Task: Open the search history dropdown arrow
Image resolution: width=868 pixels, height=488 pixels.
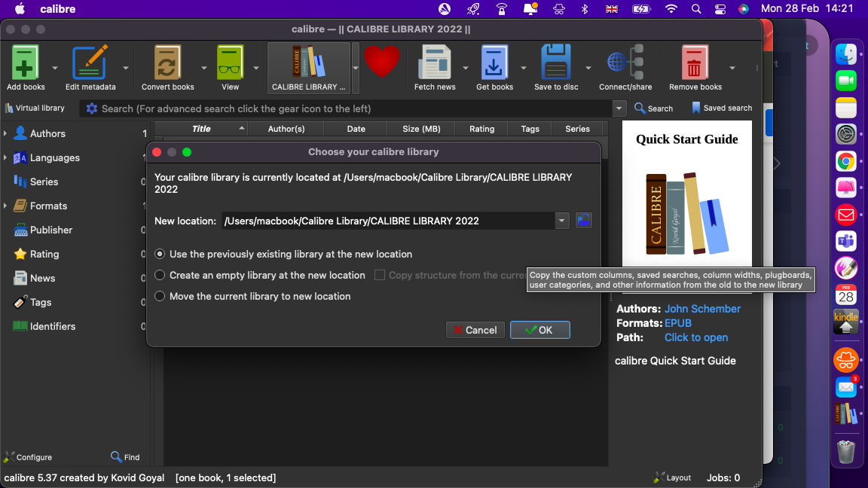Action: [x=619, y=108]
